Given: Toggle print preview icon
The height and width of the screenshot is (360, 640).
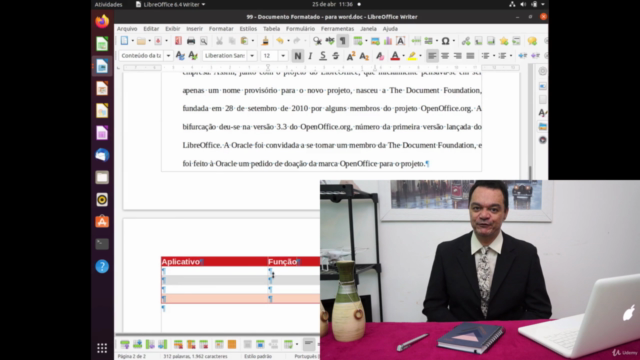Looking at the screenshot, I should (x=203, y=41).
